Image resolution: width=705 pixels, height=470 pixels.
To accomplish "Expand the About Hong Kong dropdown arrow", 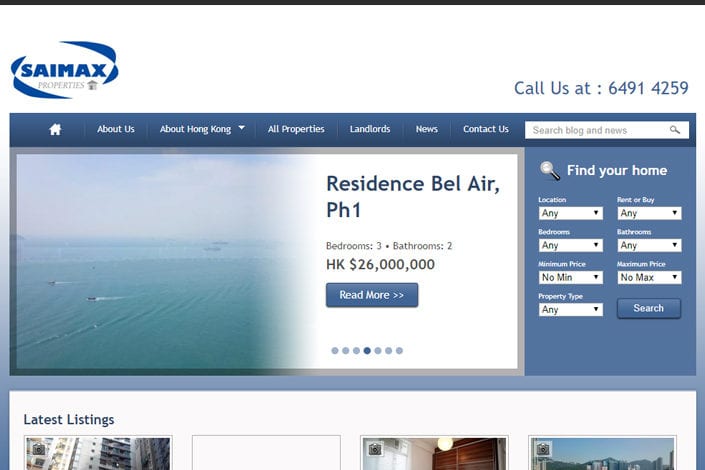I will [x=241, y=128].
